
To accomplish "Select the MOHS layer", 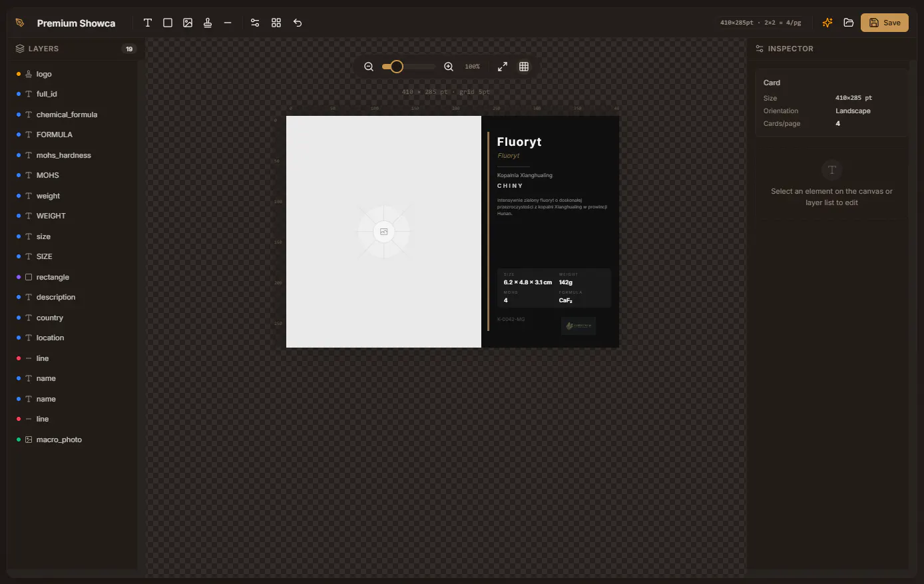I will 73,175.
